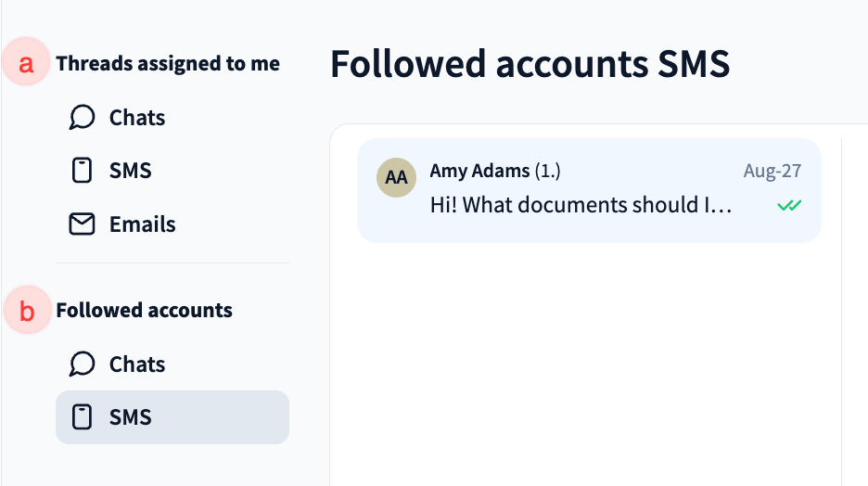This screenshot has width=868, height=486.
Task: Go to Emails assigned to me
Action: click(142, 224)
